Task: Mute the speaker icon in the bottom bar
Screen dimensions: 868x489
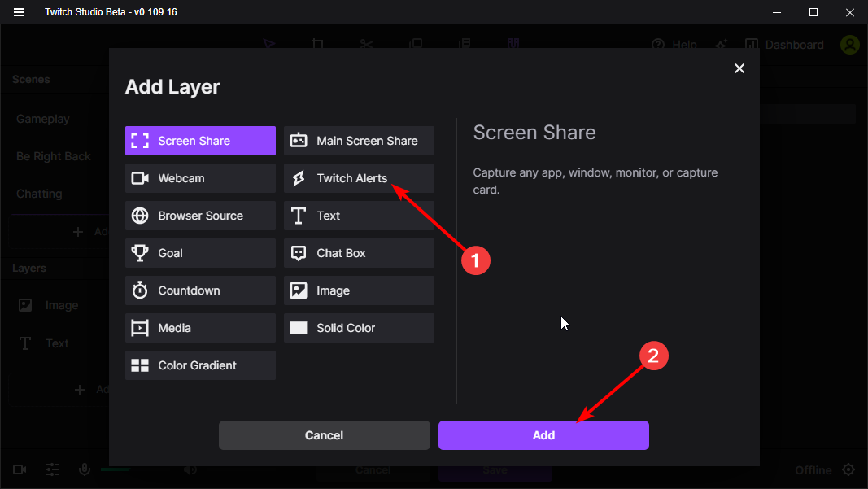Action: pos(190,469)
